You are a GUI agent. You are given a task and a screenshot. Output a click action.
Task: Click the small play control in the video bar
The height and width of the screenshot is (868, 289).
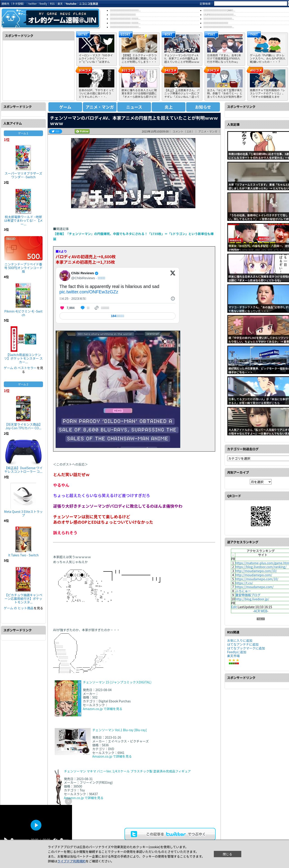tap(5, 839)
